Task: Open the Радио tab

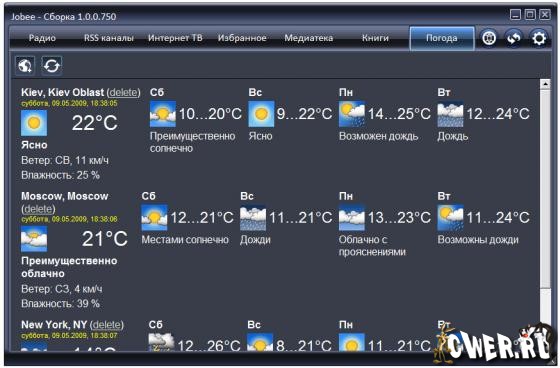Action: coord(42,38)
